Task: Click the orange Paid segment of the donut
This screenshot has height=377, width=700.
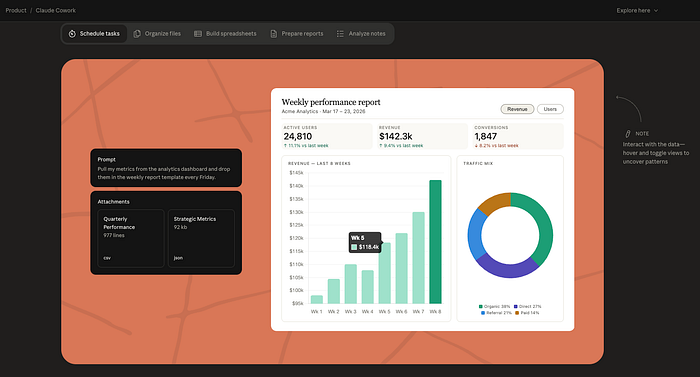Action: point(495,203)
